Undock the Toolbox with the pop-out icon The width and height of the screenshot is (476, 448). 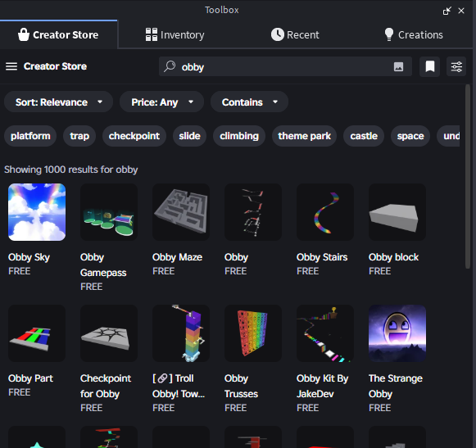(x=447, y=11)
